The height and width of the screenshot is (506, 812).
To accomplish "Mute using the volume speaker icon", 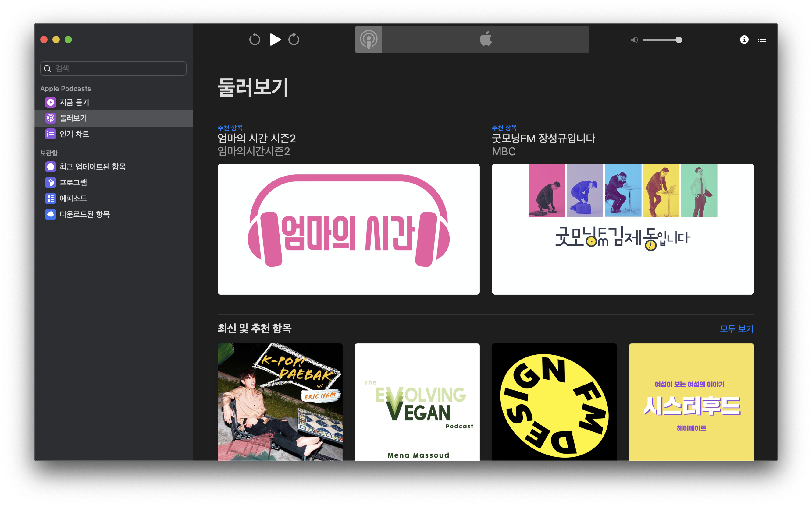I will pyautogui.click(x=634, y=40).
